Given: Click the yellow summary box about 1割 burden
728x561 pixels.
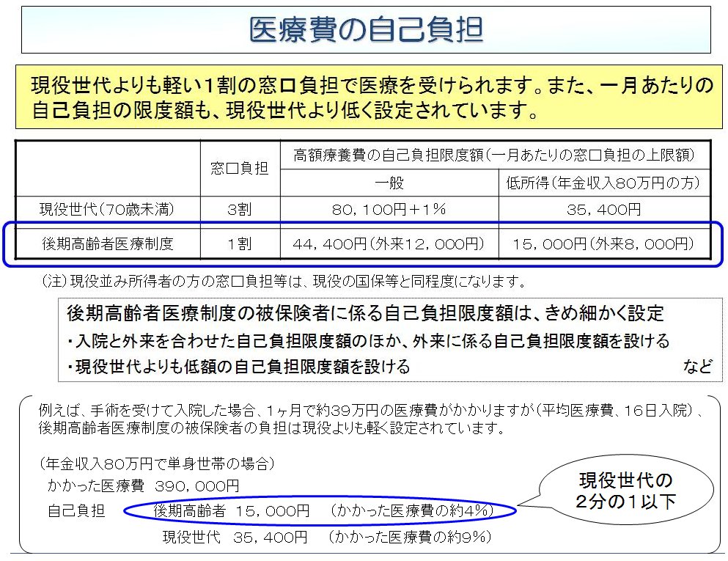Looking at the screenshot, I should tap(369, 98).
